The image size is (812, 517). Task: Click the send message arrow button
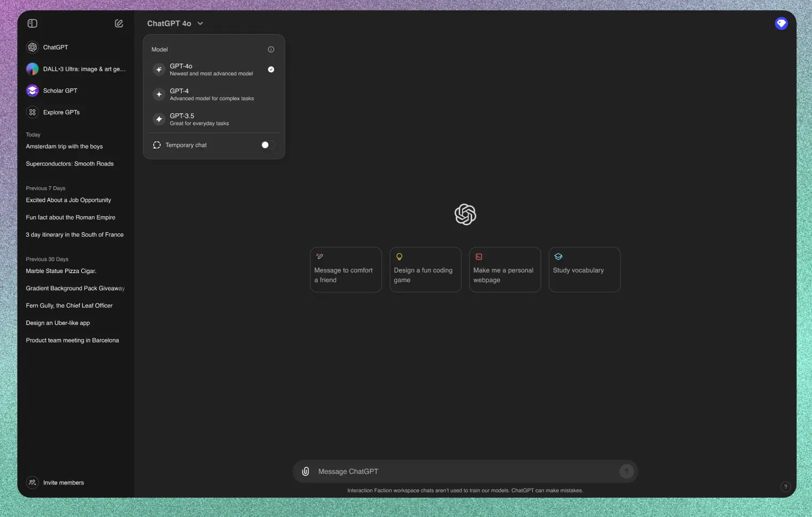point(626,472)
